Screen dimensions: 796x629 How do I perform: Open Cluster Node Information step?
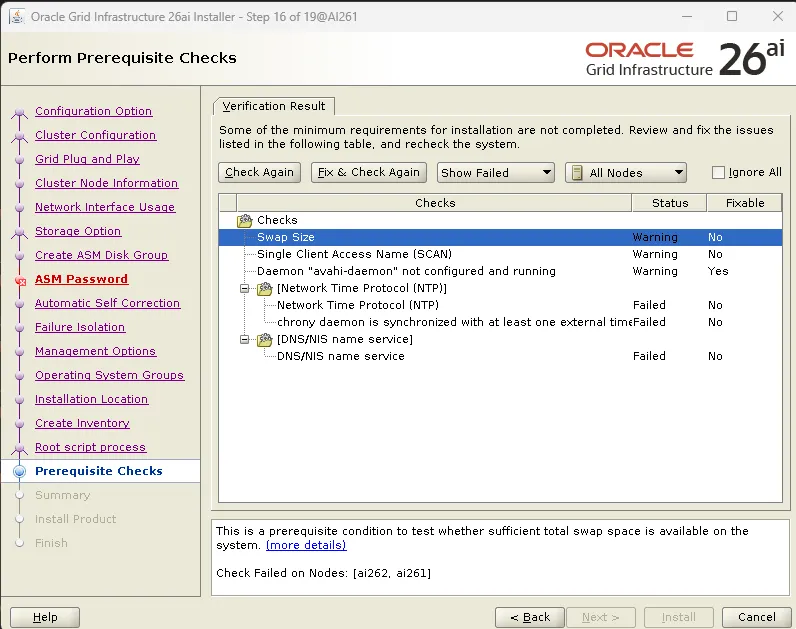[x=107, y=183]
